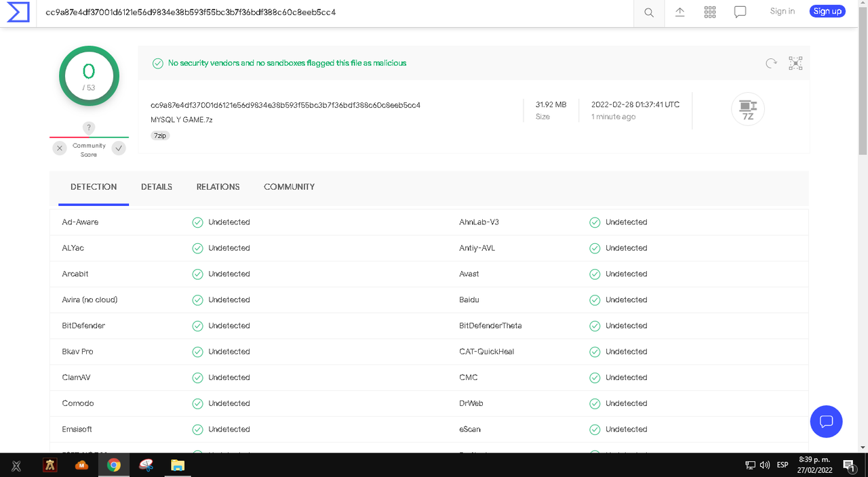Click the Antiy-AVL vendor name
This screenshot has height=477, width=868.
[477, 248]
